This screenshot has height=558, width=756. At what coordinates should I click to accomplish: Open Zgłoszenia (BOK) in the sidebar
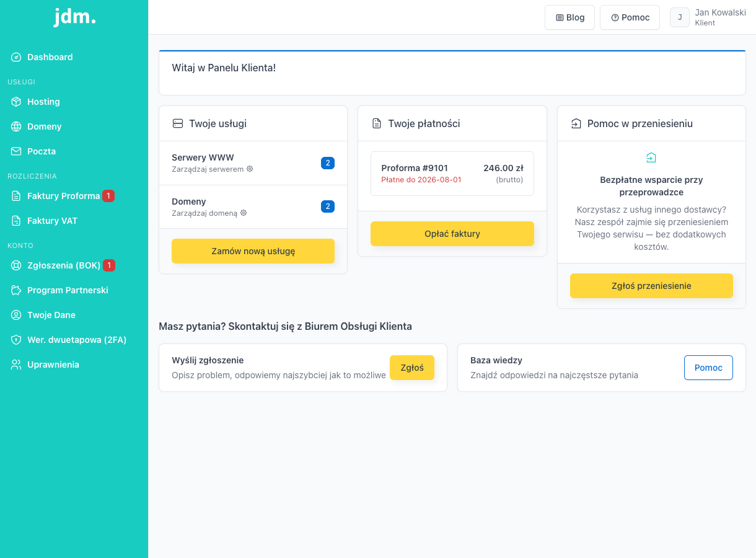point(74,265)
